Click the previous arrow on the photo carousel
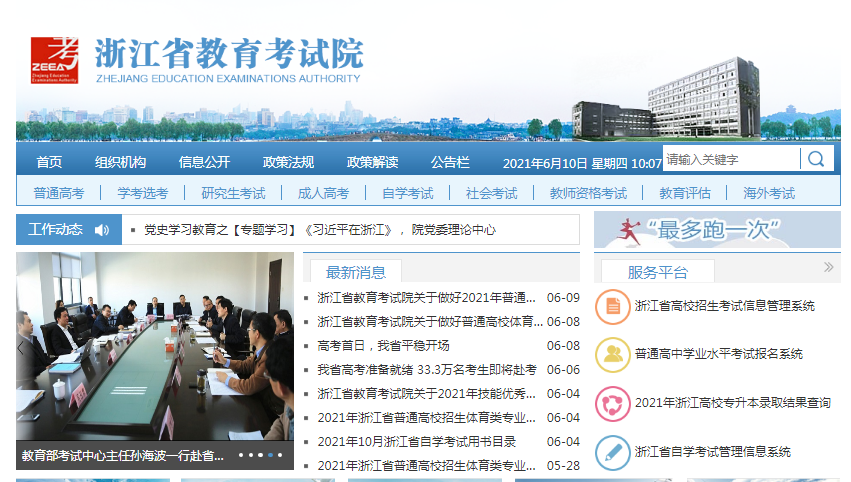Screen dimensions: 851x482 [21, 348]
